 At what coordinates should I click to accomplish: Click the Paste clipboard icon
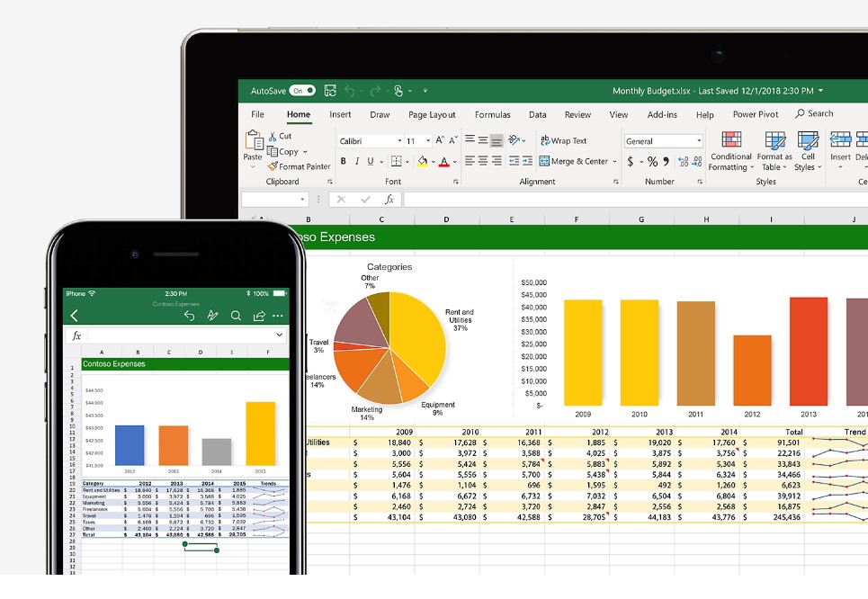(x=254, y=141)
